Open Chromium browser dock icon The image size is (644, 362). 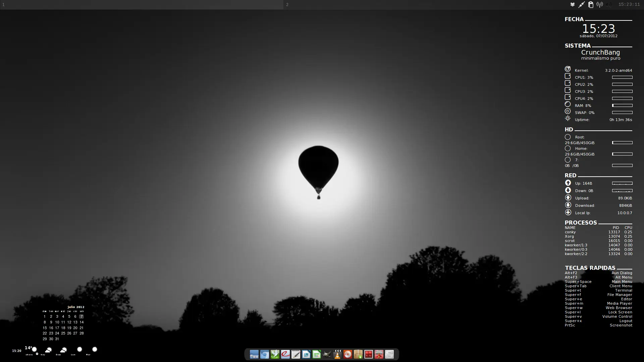click(x=265, y=354)
